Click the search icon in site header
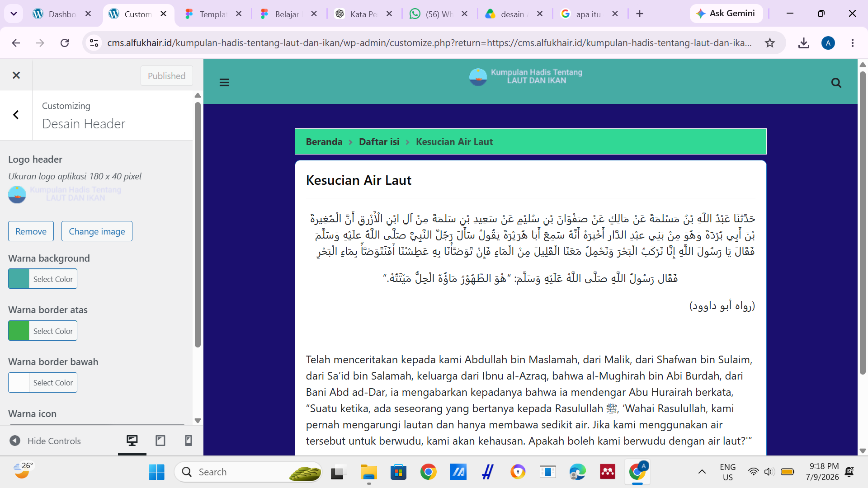 [x=836, y=83]
